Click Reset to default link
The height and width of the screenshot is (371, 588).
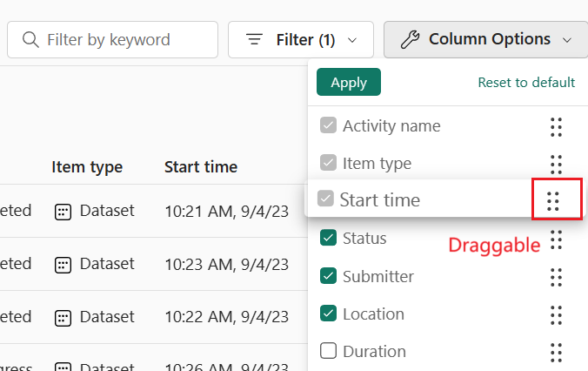point(526,83)
